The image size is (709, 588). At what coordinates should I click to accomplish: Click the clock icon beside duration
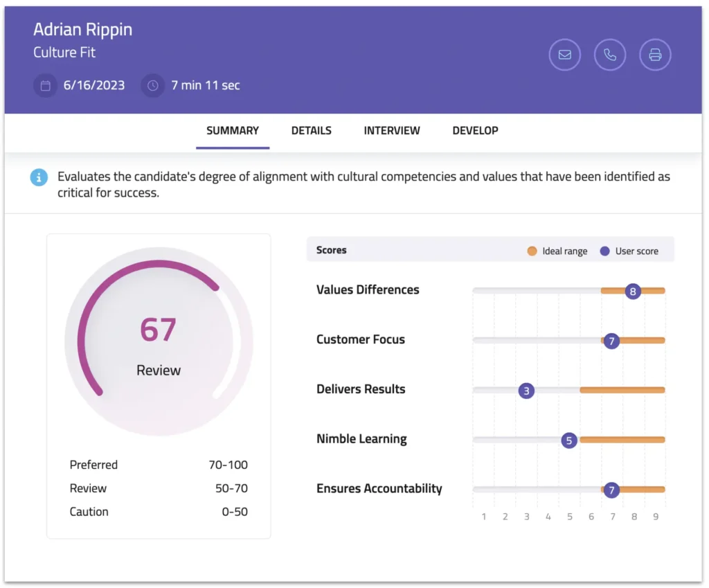point(153,86)
